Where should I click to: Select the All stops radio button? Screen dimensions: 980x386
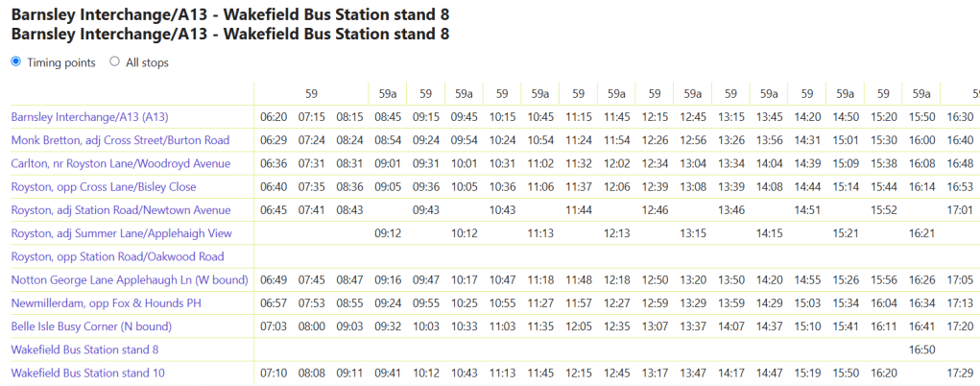coord(115,61)
